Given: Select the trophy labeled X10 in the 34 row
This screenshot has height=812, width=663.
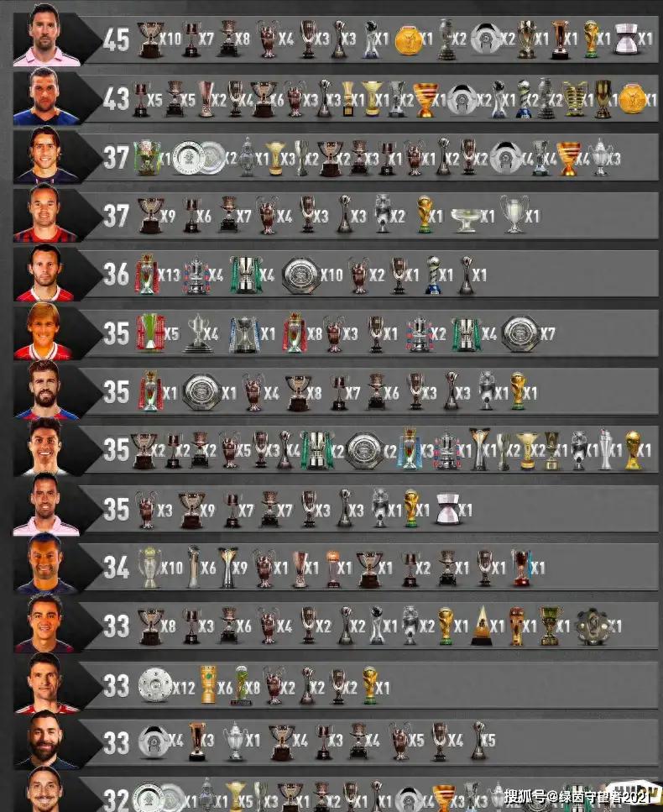Looking at the screenshot, I should pyautogui.click(x=149, y=568).
